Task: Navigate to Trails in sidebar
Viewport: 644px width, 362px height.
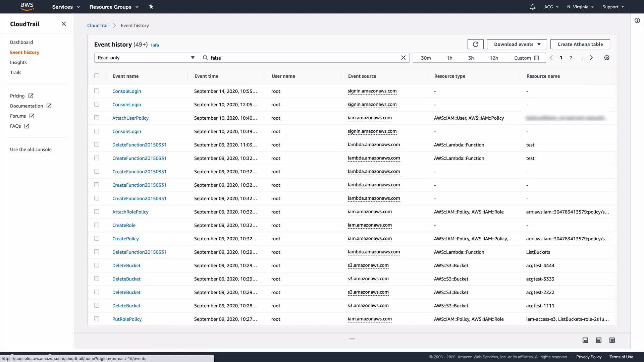Action: click(15, 72)
